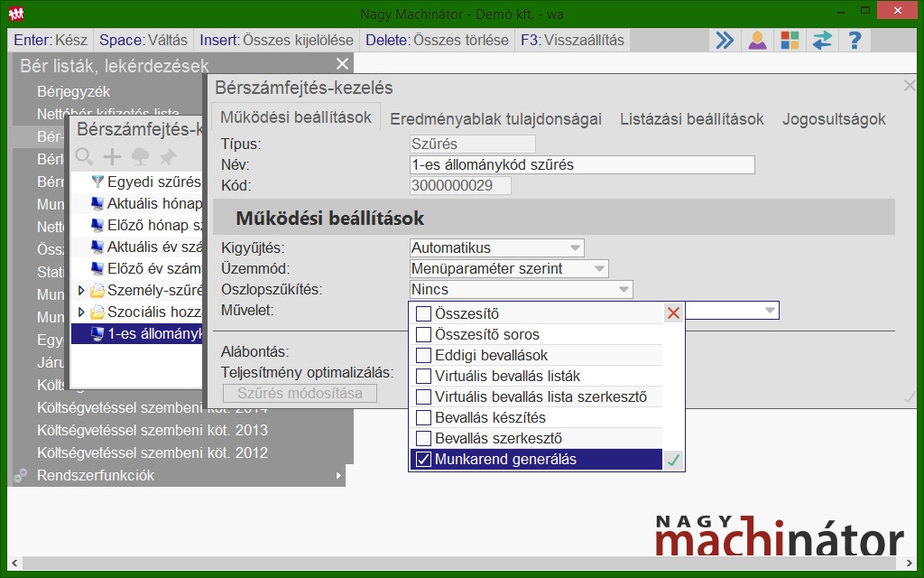Open the user profile icon in the toolbar
The height and width of the screenshot is (578, 924).
tap(757, 40)
